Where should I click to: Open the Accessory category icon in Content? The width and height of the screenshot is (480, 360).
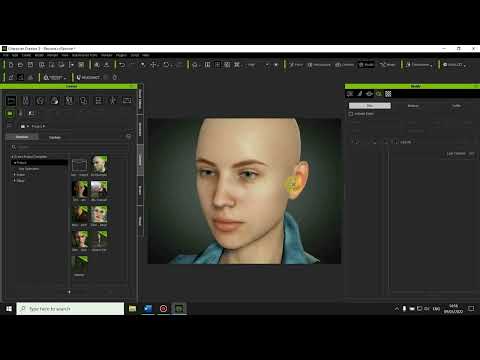click(84, 100)
